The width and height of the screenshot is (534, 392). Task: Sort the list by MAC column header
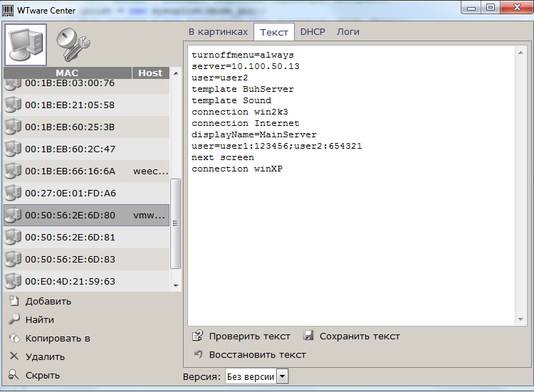pyautogui.click(x=68, y=73)
